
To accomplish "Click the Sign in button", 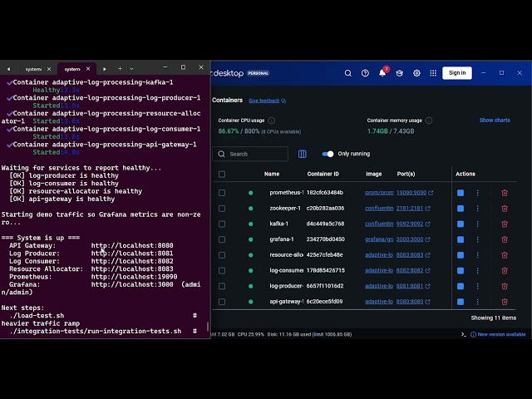I will [457, 73].
